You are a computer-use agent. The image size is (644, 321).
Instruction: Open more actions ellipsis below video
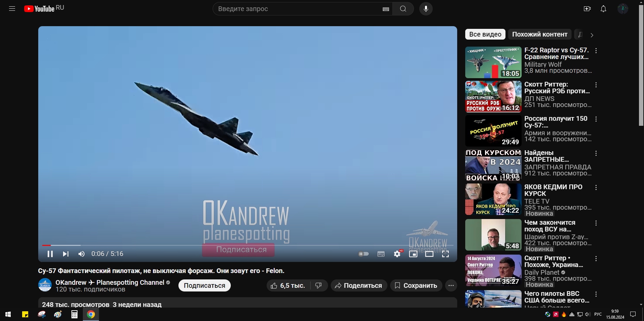click(451, 285)
